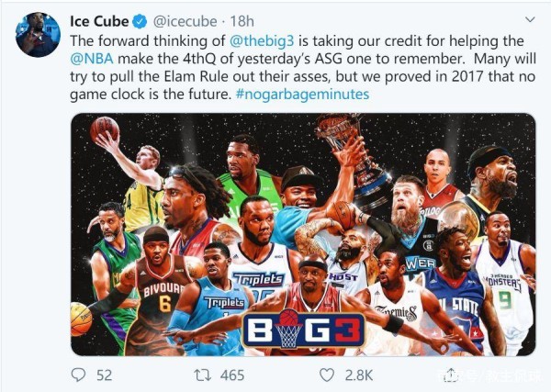Click the 52 replies count

pos(105,375)
